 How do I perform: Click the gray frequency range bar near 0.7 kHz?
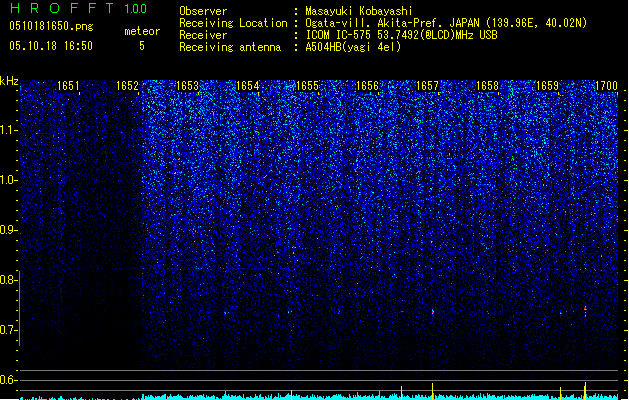pyautogui.click(x=19, y=308)
